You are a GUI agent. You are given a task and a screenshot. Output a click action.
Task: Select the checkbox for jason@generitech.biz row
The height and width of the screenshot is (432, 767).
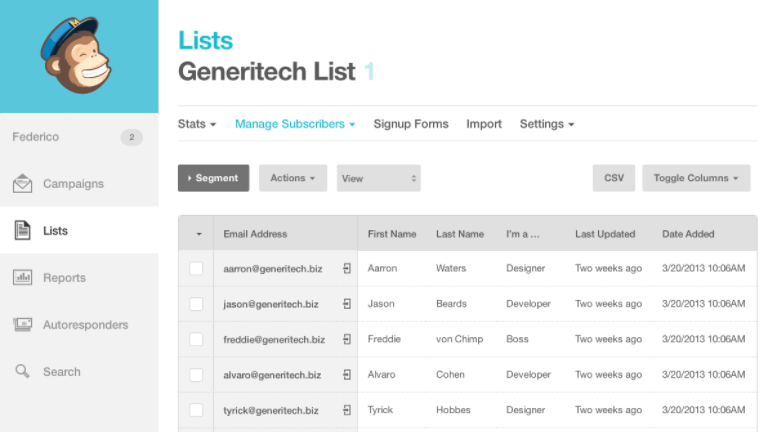196,304
